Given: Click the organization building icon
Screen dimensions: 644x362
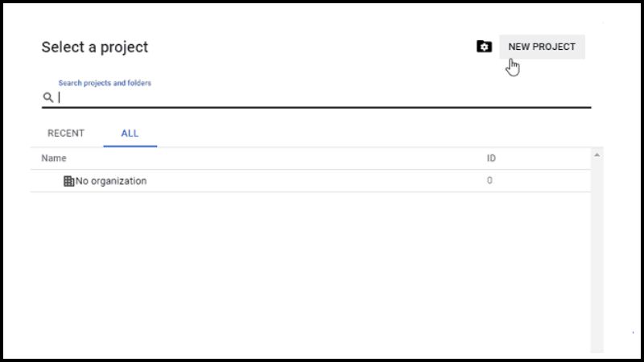Looking at the screenshot, I should 68,181.
